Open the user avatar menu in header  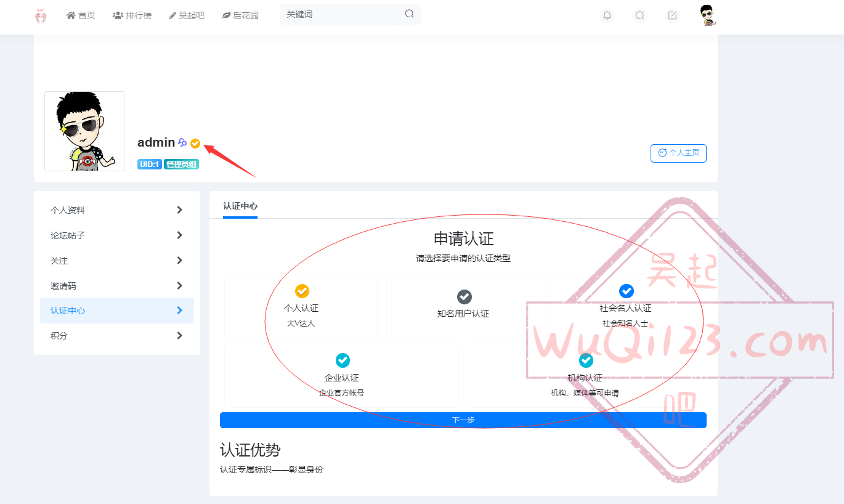[x=707, y=15]
